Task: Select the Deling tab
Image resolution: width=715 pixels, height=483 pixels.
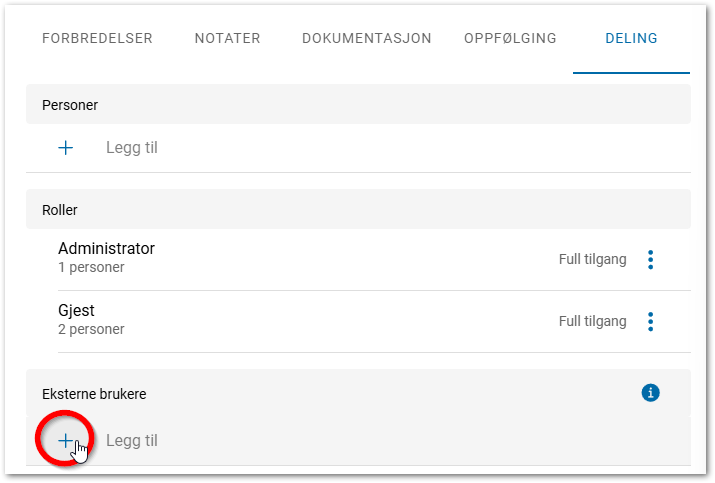Action: 631,39
